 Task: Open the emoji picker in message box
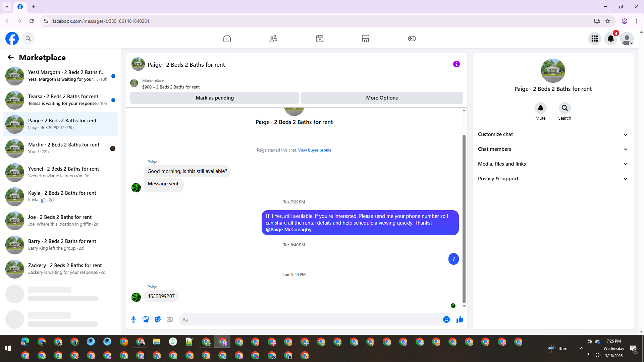point(446,319)
